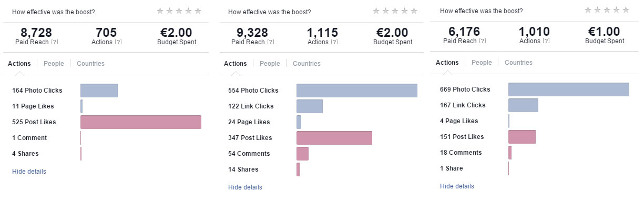
Task: Give second boost a one-star rating
Action: 376,11
